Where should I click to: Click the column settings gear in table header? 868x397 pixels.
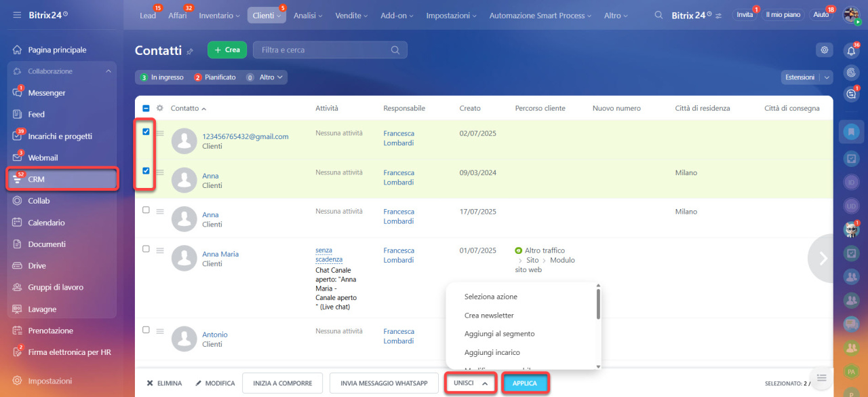(160, 108)
